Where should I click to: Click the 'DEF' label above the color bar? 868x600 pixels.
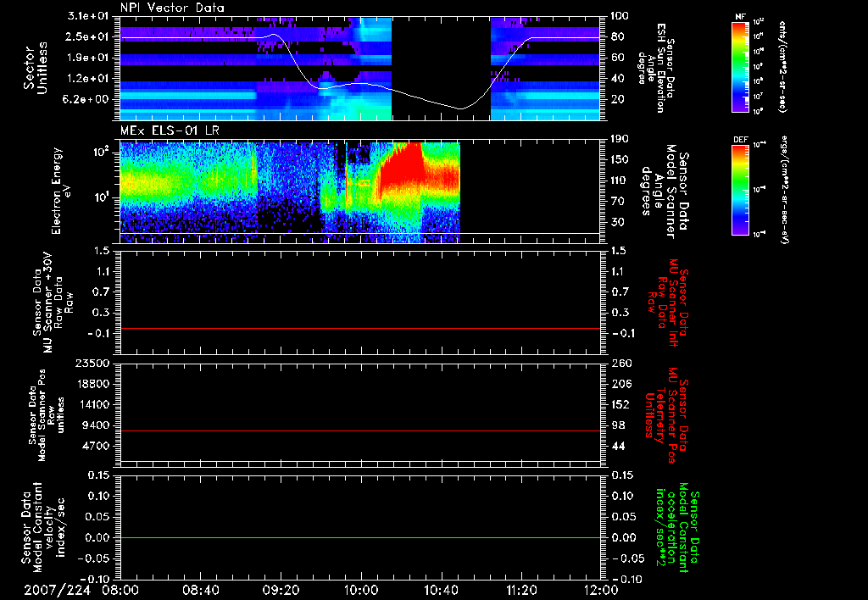(741, 140)
